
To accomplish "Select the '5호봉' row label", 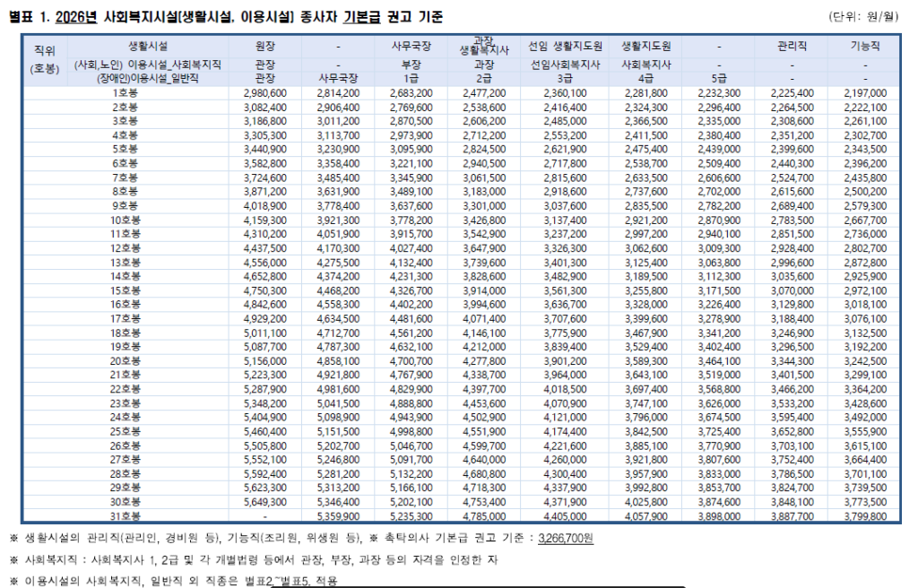I will [x=126, y=150].
